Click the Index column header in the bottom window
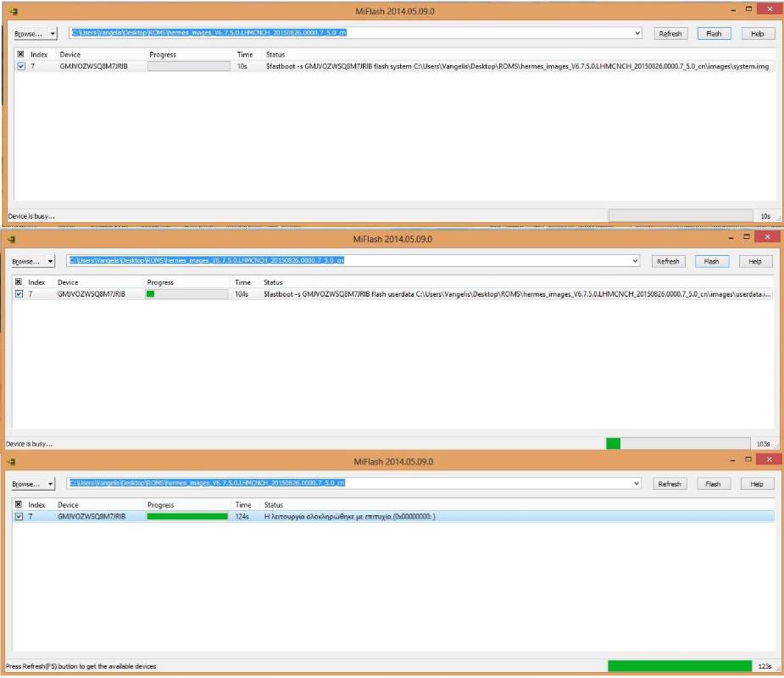The height and width of the screenshot is (678, 784). pyautogui.click(x=36, y=504)
